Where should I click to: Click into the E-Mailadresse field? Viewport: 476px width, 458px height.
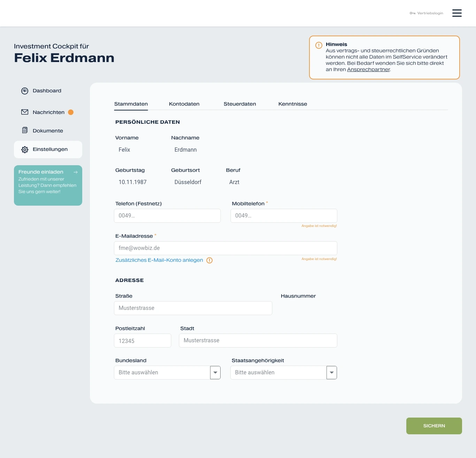point(225,248)
